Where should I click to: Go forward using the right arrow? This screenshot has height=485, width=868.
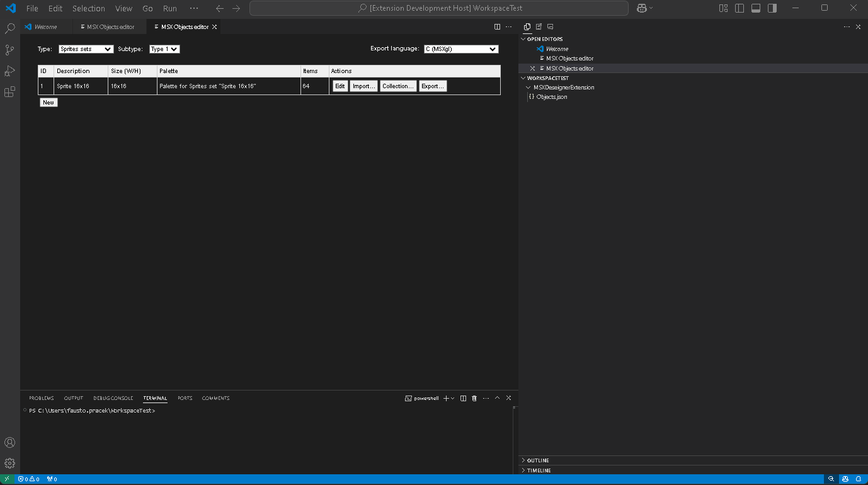236,8
